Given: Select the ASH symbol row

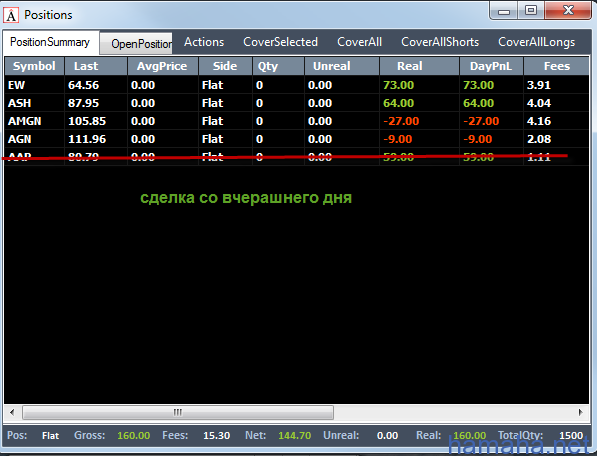Looking at the screenshot, I should click(x=297, y=103).
